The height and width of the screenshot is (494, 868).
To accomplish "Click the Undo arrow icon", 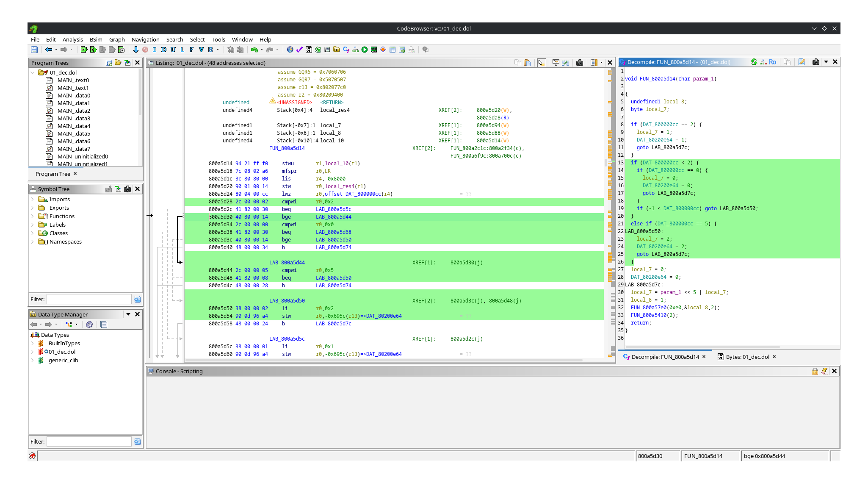I will click(254, 50).
